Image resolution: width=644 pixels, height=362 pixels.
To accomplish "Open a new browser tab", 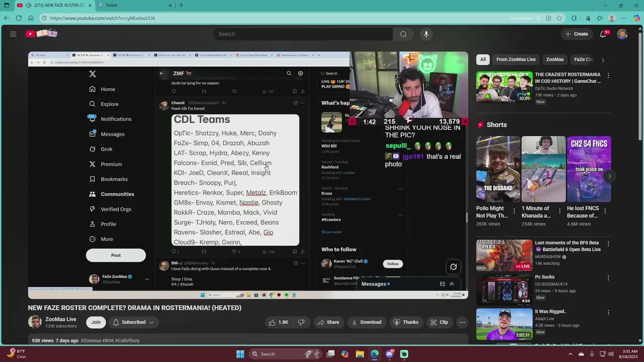I will click(x=181, y=6).
